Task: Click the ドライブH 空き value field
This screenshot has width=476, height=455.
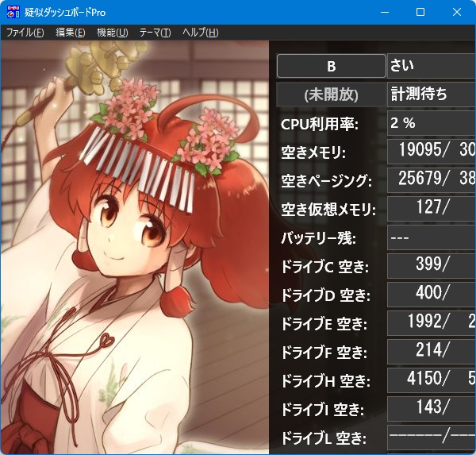Action: (431, 380)
